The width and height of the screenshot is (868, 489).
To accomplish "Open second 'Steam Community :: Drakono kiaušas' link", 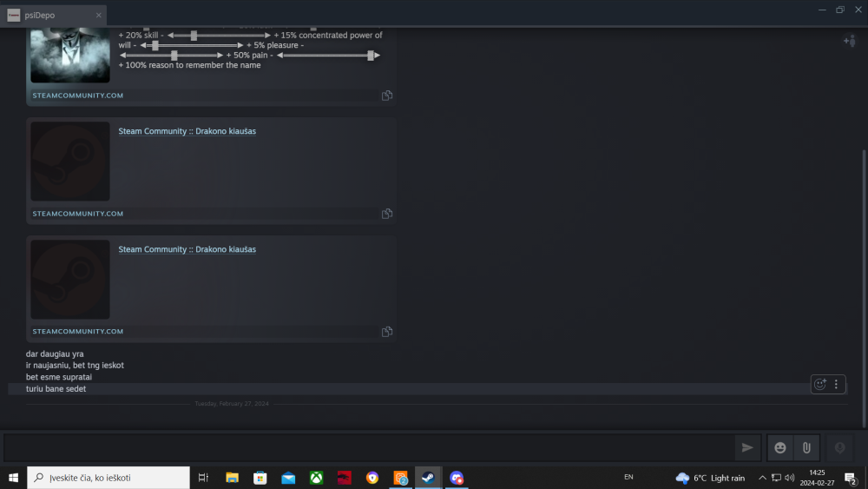I will tap(187, 249).
